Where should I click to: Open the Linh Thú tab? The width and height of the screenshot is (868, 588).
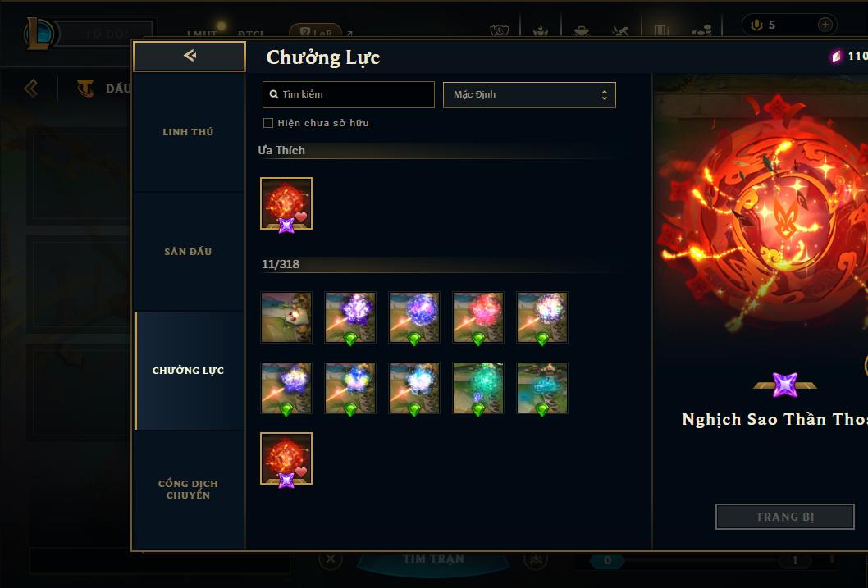[x=188, y=132]
